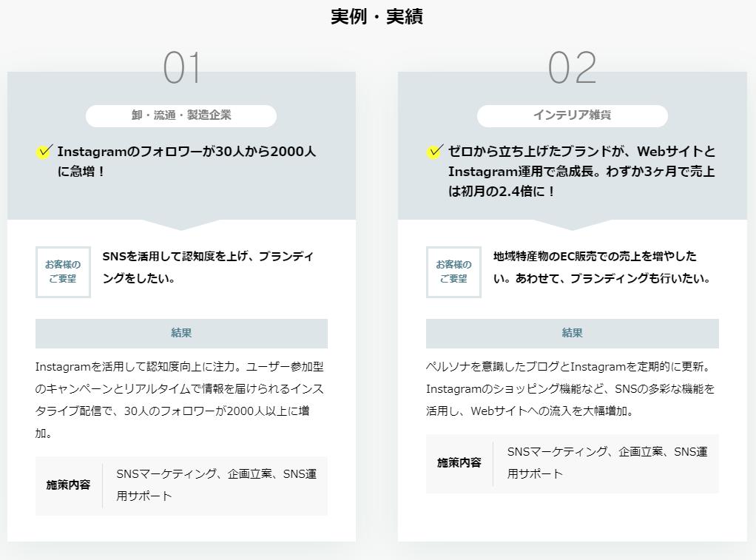
Task: Click the large 02 case number
Action: [572, 68]
